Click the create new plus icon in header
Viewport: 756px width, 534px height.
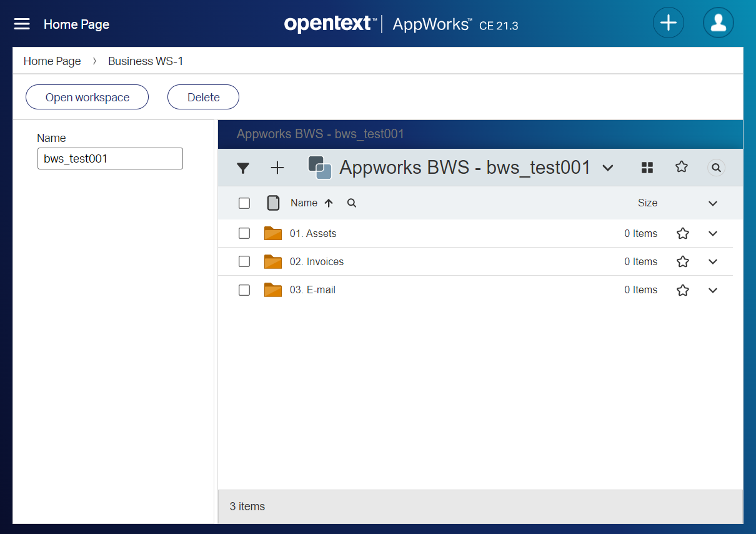coord(669,24)
